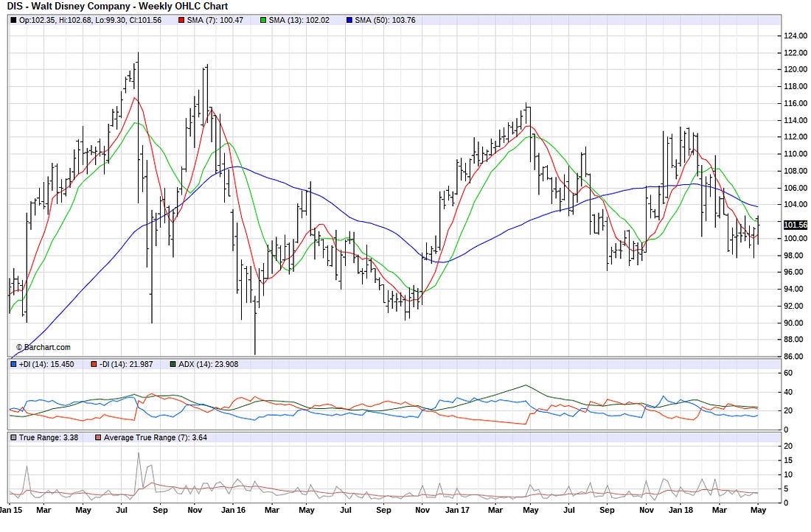Click the Jan 15 date axis label

coord(11,511)
